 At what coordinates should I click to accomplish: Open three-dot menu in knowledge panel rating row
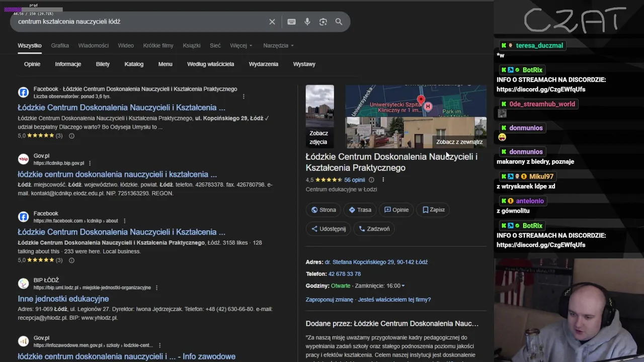click(383, 179)
